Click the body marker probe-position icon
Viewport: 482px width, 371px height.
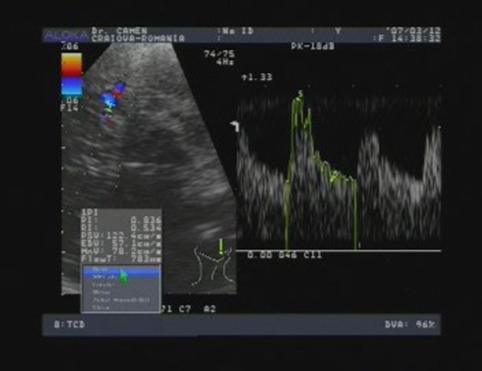coord(212,265)
